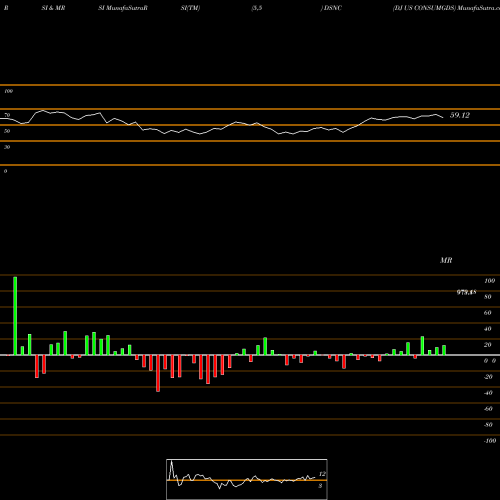
Task: Click the value label beside the 80 gridline
Action: (466, 292)
